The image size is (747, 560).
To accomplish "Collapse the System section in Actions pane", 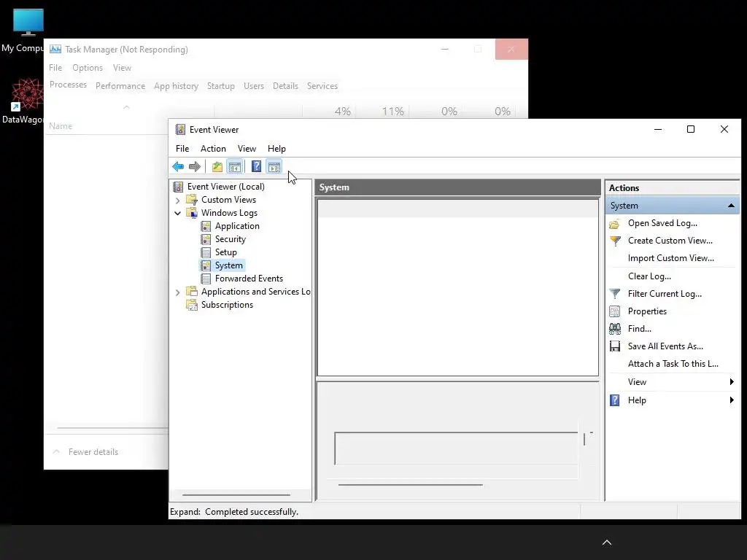I will [x=731, y=206].
